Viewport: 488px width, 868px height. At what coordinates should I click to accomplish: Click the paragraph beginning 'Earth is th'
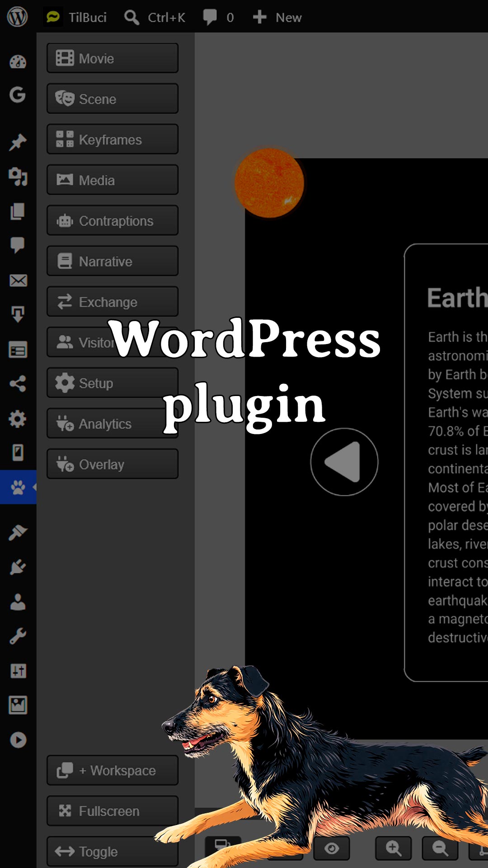point(458,487)
